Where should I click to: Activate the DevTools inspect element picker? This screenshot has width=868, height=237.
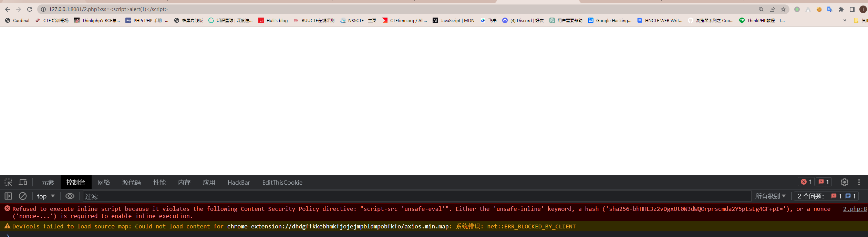8,182
